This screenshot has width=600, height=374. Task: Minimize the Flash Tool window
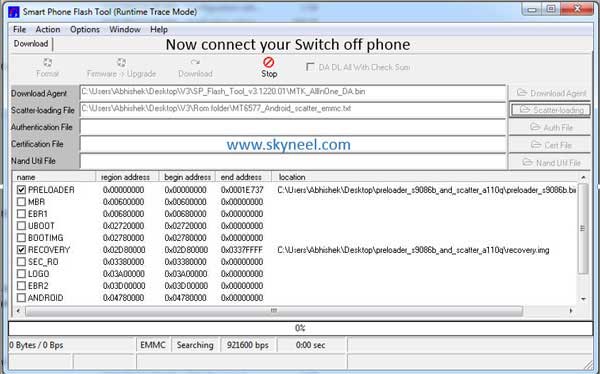531,9
